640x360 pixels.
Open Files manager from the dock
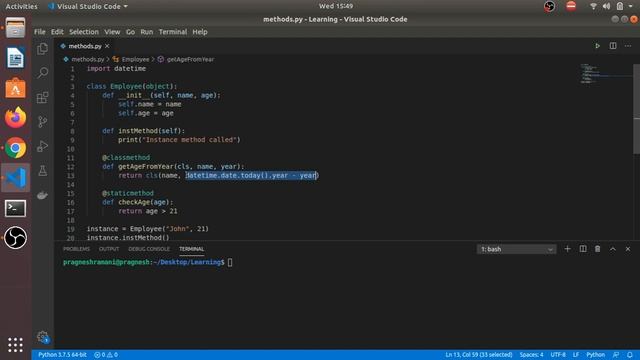[x=16, y=28]
